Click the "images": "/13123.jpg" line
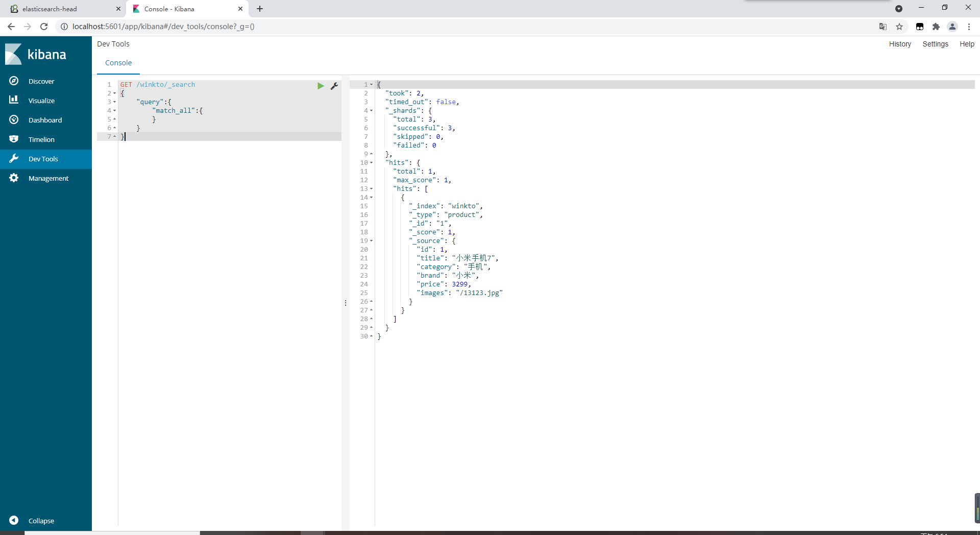This screenshot has height=535, width=980. point(459,293)
